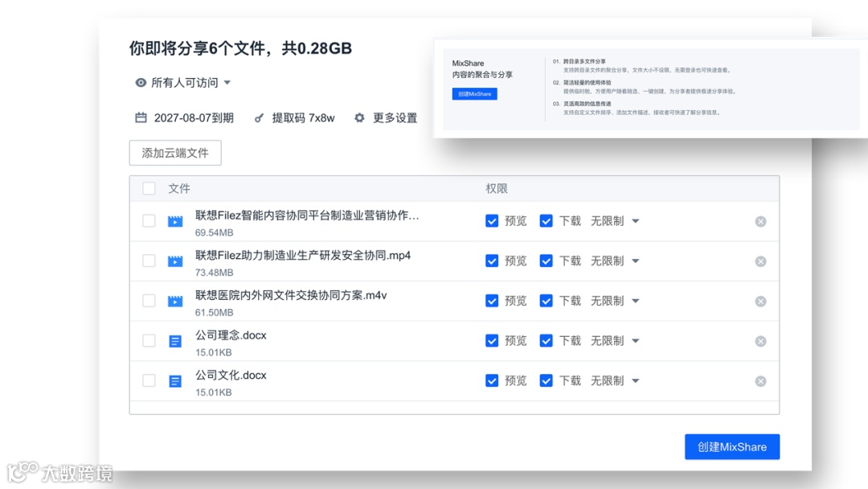Remove the 61.50MB m4v file from share
This screenshot has width=868, height=489.
click(760, 302)
